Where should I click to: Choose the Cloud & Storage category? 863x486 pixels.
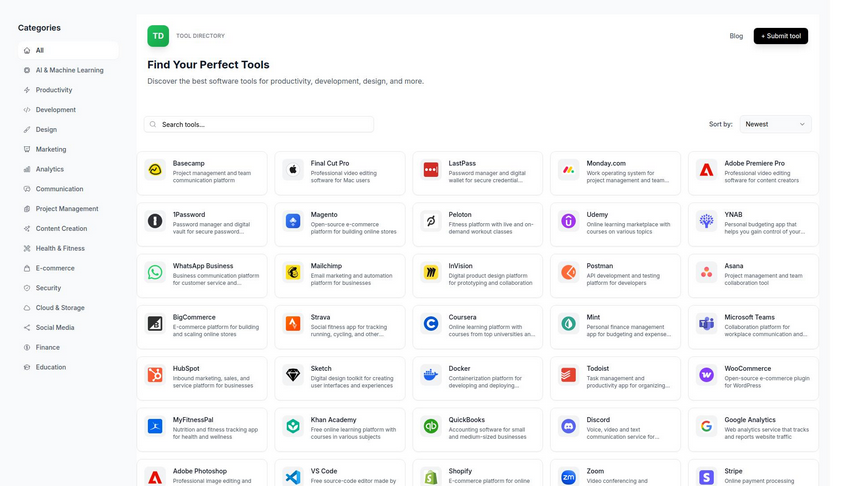coord(60,308)
